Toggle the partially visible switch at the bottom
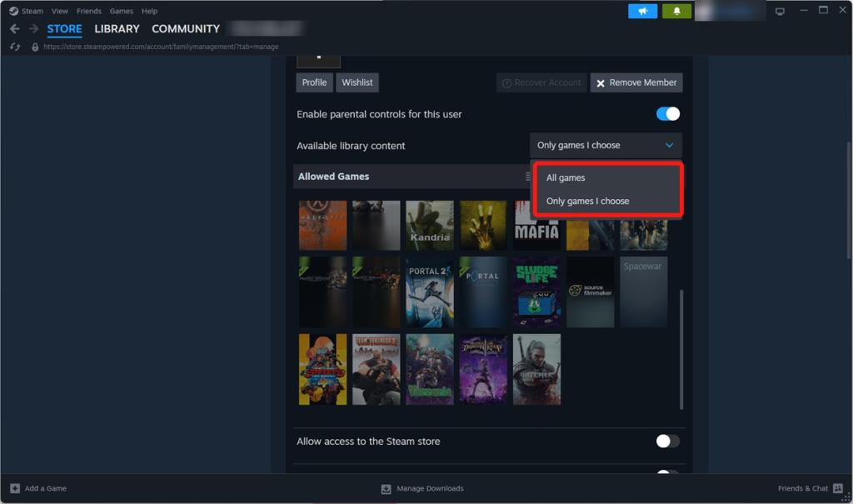The width and height of the screenshot is (853, 504). [666, 475]
